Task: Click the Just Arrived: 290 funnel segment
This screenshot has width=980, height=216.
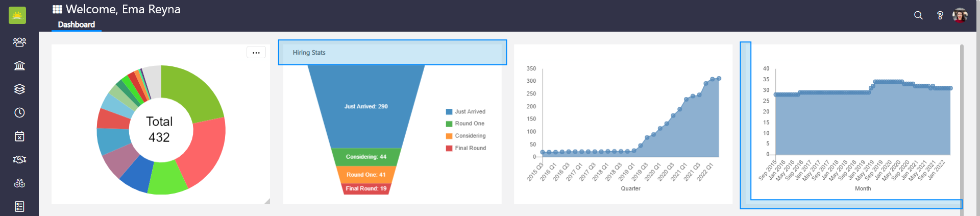Action: 366,106
